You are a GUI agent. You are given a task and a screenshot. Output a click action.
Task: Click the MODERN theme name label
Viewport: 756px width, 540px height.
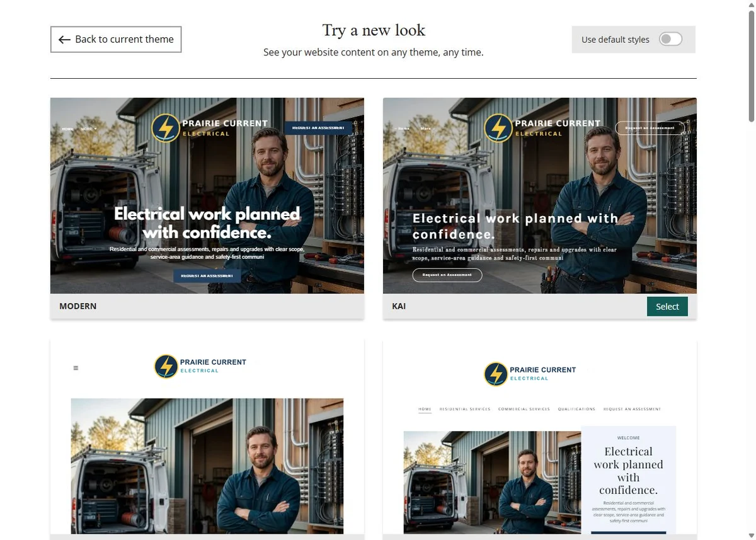tap(78, 306)
